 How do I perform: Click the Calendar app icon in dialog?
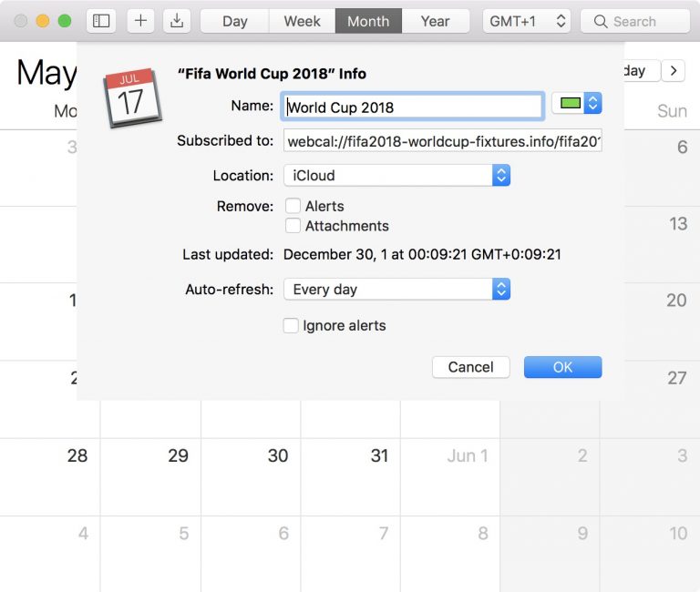131,96
